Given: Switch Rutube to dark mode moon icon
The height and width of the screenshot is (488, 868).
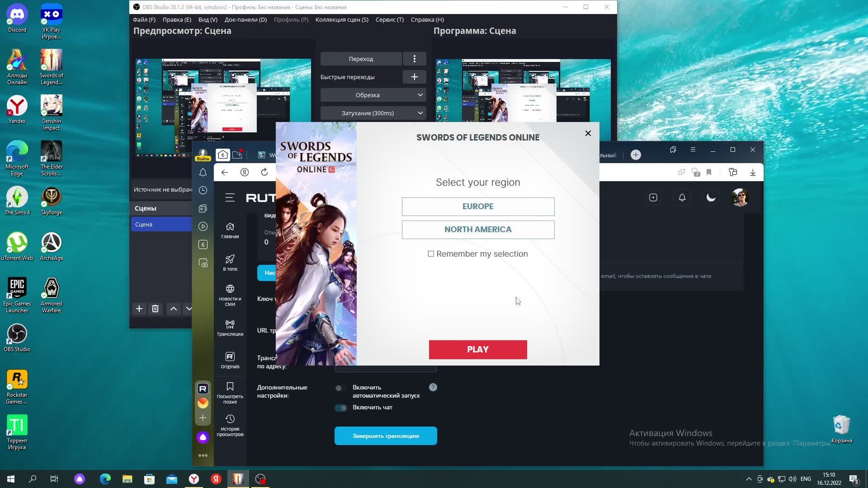Looking at the screenshot, I should coord(711,197).
